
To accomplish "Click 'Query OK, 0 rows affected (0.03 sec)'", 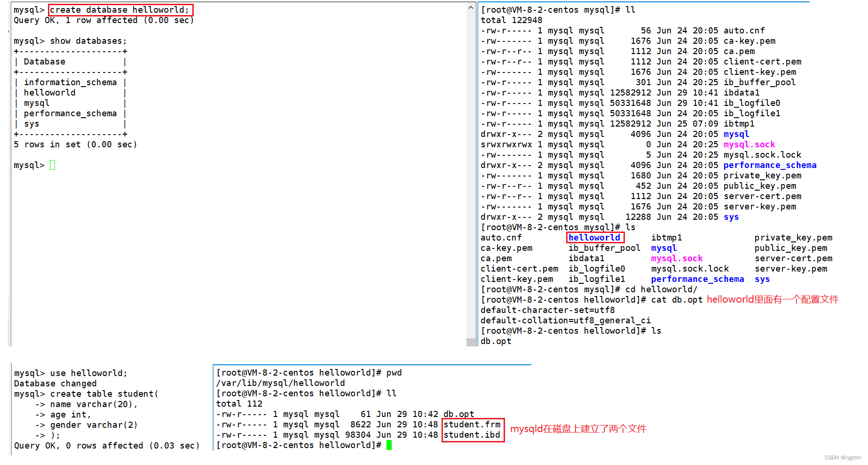I will coord(107,446).
